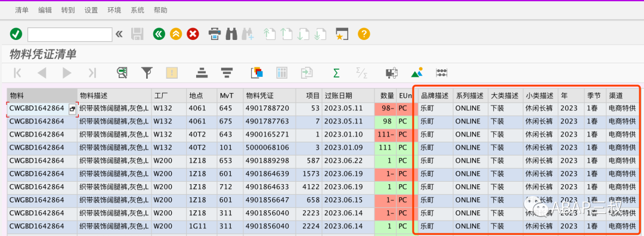
Task: Select the 渠道 column header
Action: [x=622, y=95]
